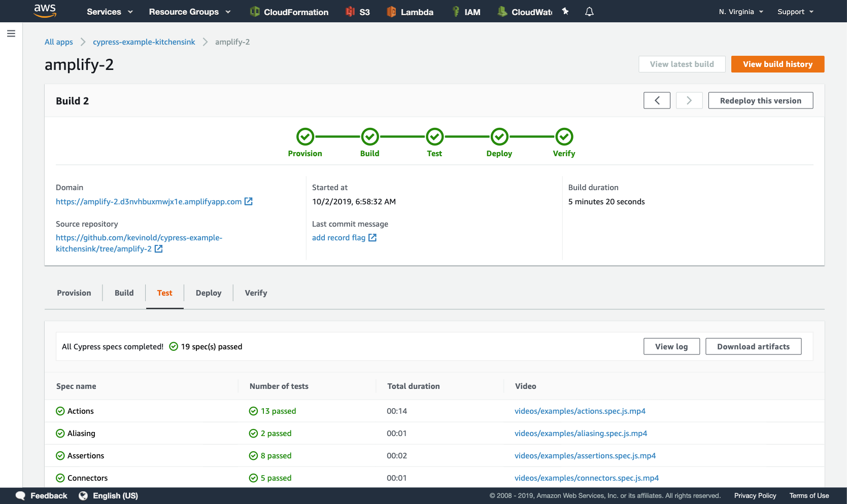Open the source repository external link icon
Image resolution: width=847 pixels, height=504 pixels.
159,249
